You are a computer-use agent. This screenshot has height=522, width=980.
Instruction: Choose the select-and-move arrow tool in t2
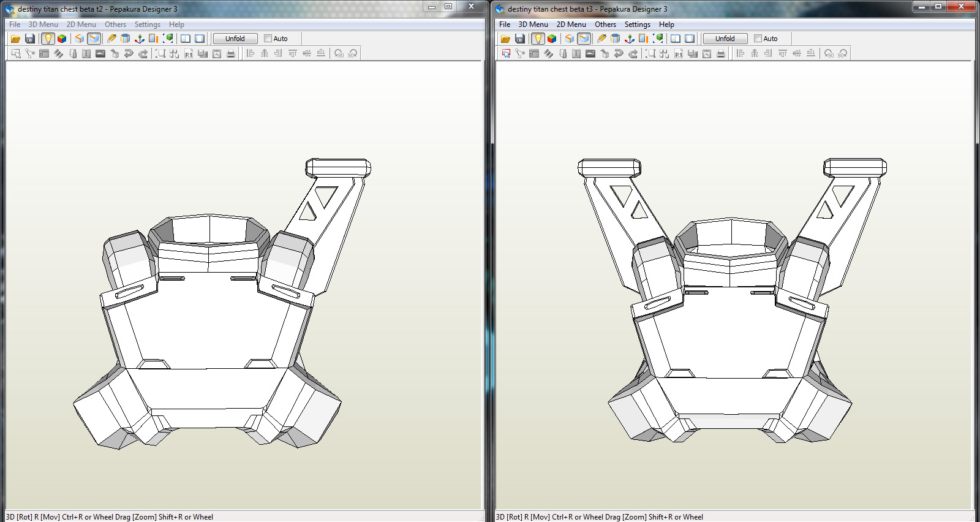point(16,53)
